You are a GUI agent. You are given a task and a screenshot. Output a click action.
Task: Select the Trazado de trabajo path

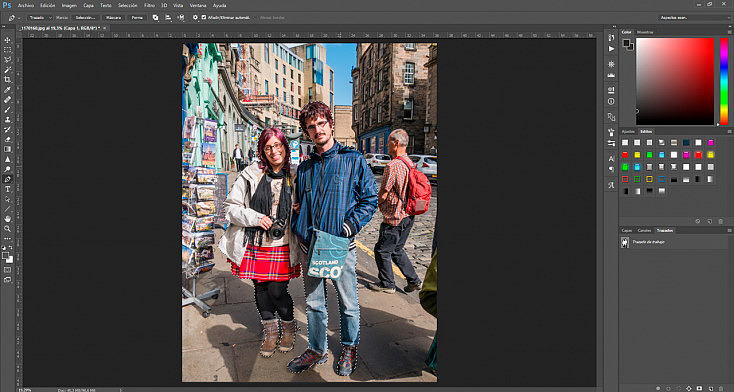pyautogui.click(x=674, y=242)
